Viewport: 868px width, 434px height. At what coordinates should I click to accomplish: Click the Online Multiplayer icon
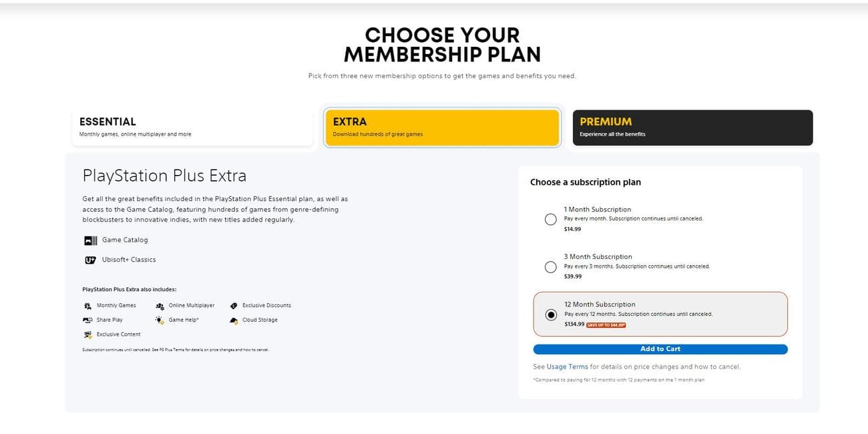click(x=160, y=305)
